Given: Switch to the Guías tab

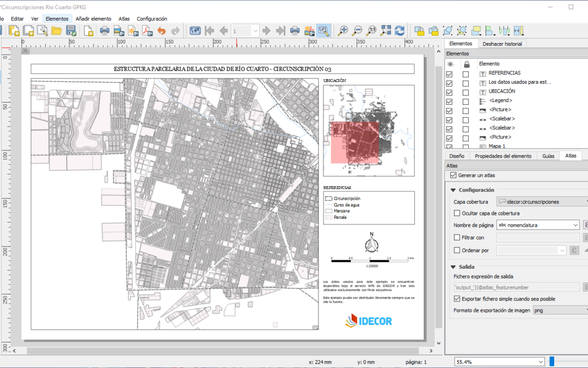Looking at the screenshot, I should [x=548, y=156].
